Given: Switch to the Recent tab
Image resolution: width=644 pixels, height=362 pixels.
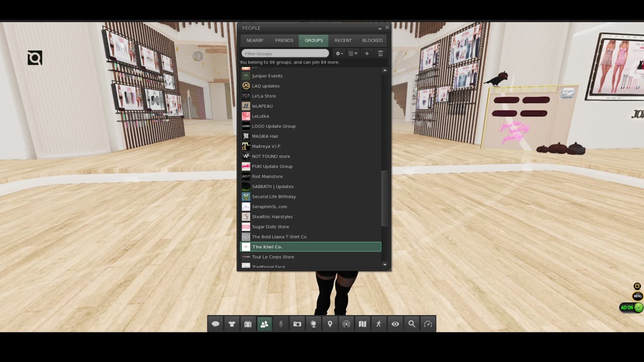Looking at the screenshot, I should click(x=343, y=40).
